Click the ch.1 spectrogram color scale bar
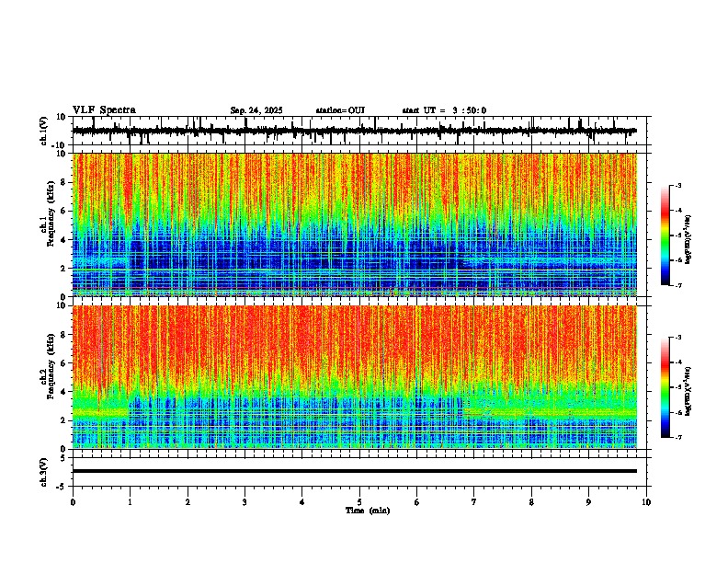 tap(665, 236)
